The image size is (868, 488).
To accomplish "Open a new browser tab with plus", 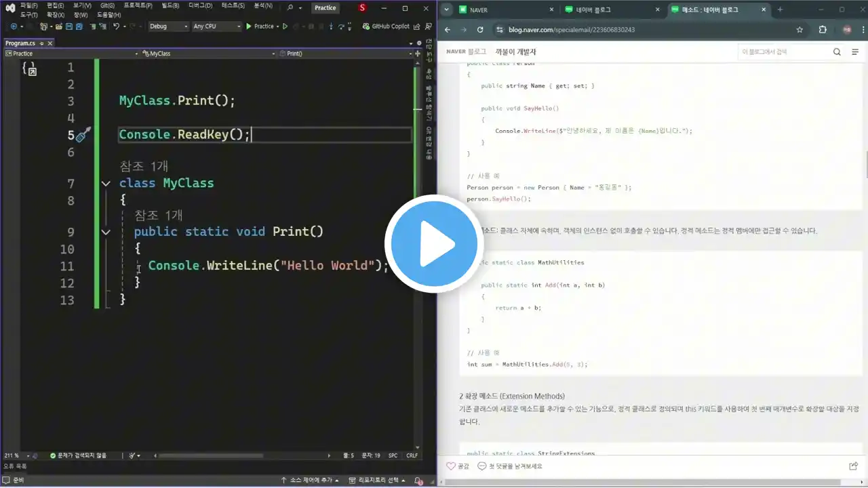I will tap(780, 9).
